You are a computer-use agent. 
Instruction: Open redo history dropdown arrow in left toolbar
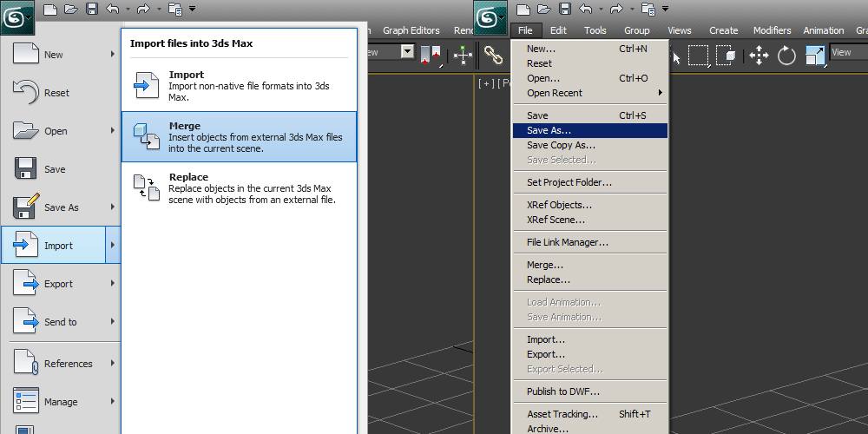point(159,9)
